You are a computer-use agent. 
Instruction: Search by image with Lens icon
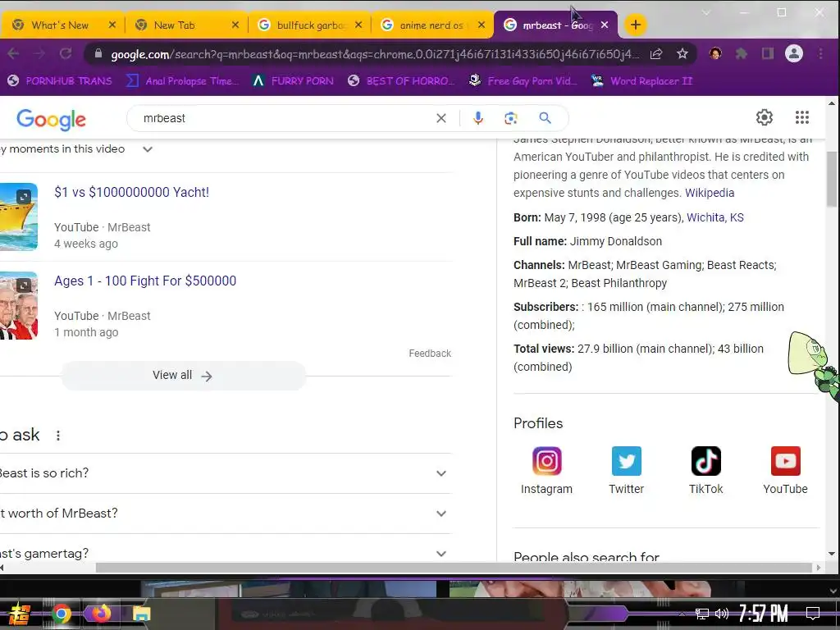[510, 118]
